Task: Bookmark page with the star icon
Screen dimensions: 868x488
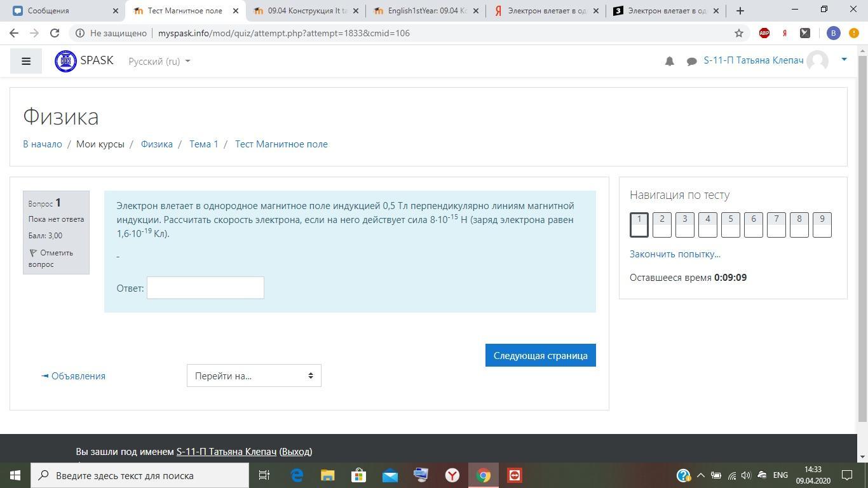Action: (738, 33)
